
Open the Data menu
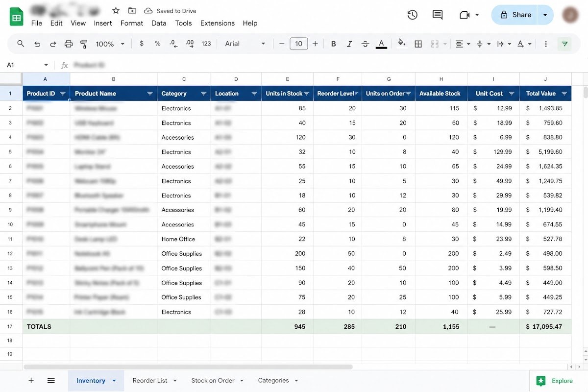tap(159, 23)
